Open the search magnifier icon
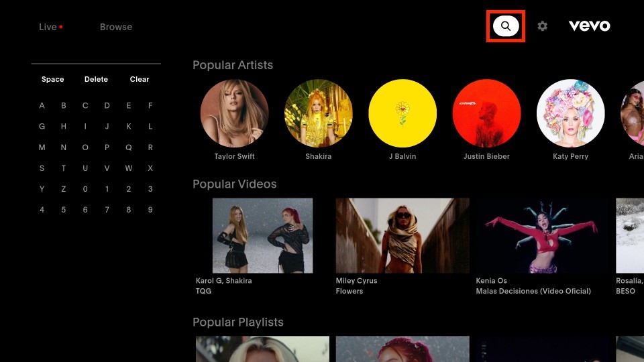This screenshot has width=644, height=362. tap(506, 26)
